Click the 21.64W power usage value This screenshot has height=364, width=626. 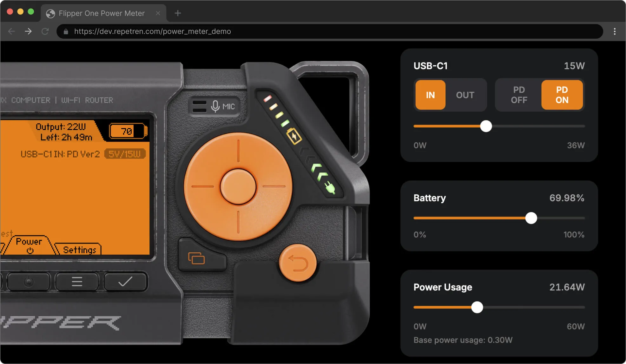567,287
